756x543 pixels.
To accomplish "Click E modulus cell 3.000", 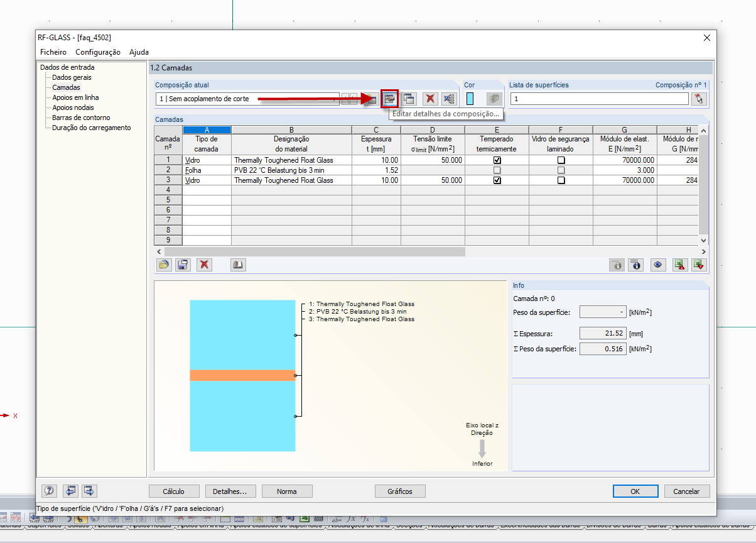I will point(625,170).
